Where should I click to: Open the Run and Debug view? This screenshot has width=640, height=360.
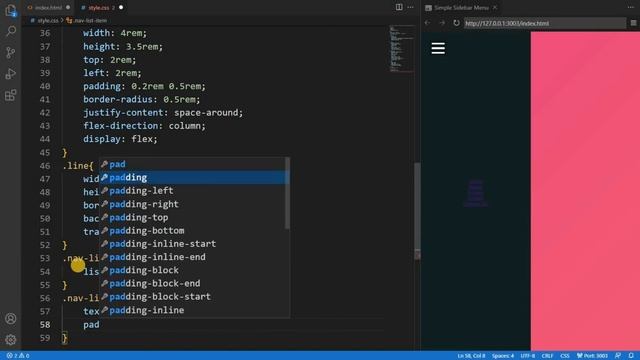pyautogui.click(x=11, y=74)
